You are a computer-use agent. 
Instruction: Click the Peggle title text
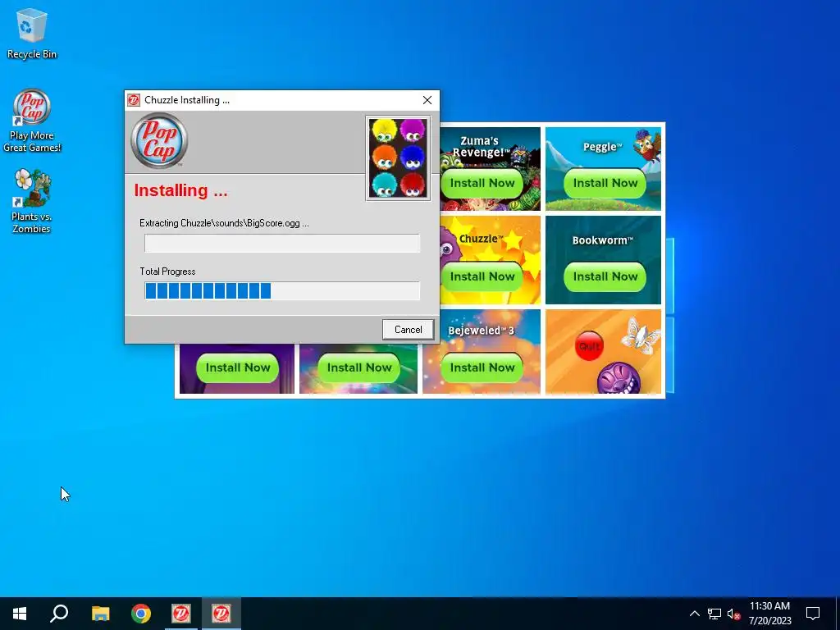pos(603,147)
